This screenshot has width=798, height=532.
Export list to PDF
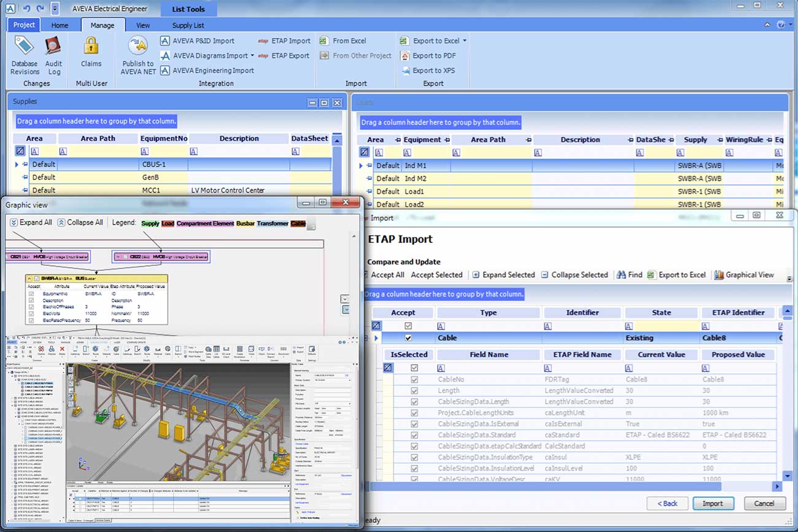coord(428,55)
